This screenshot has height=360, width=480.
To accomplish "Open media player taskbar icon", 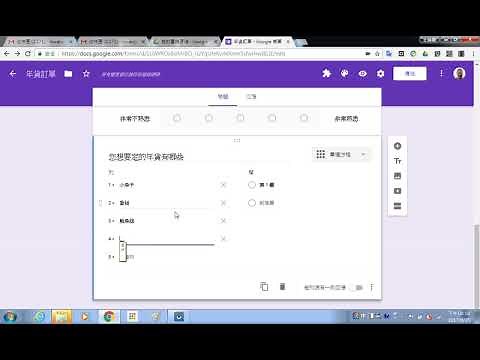I will coord(85,316).
